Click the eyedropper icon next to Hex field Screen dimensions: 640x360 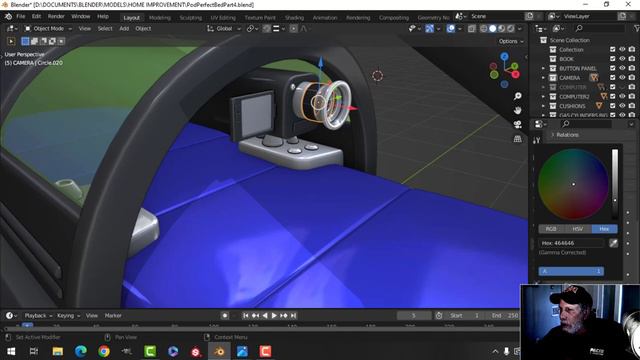coord(613,243)
